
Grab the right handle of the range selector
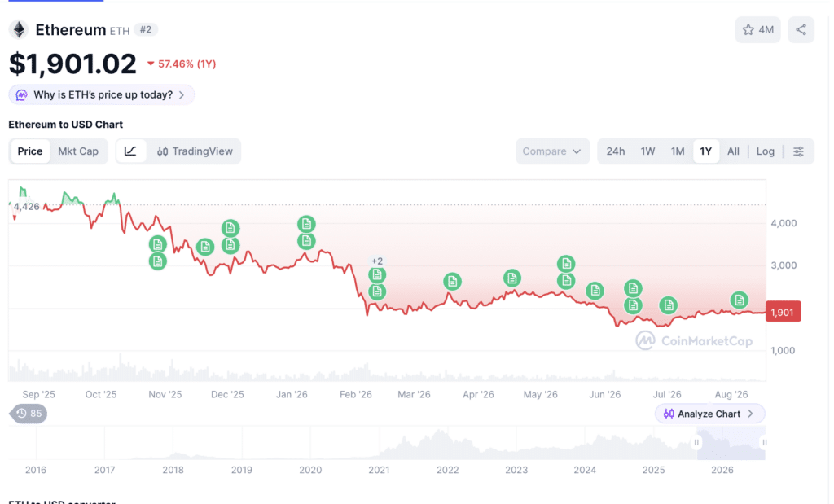pyautogui.click(x=764, y=442)
